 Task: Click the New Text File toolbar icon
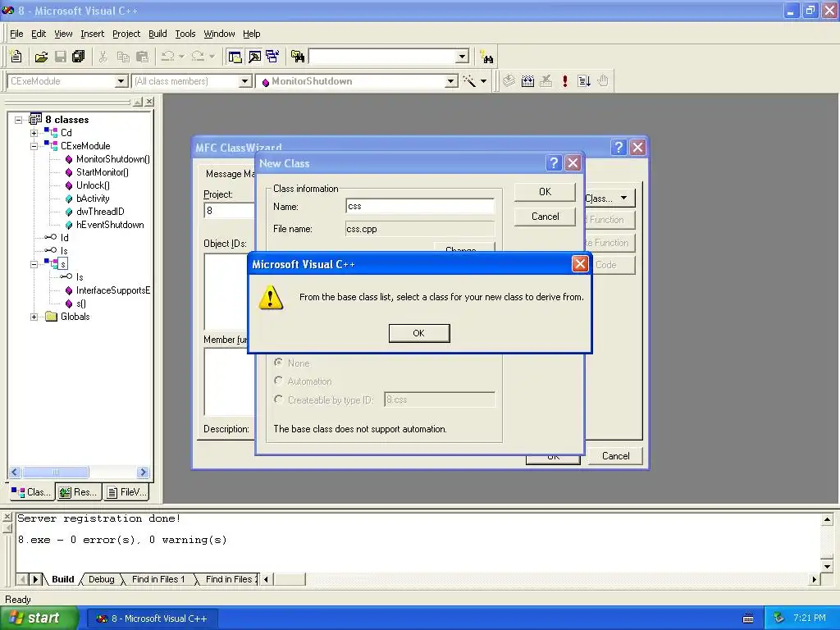(x=16, y=57)
